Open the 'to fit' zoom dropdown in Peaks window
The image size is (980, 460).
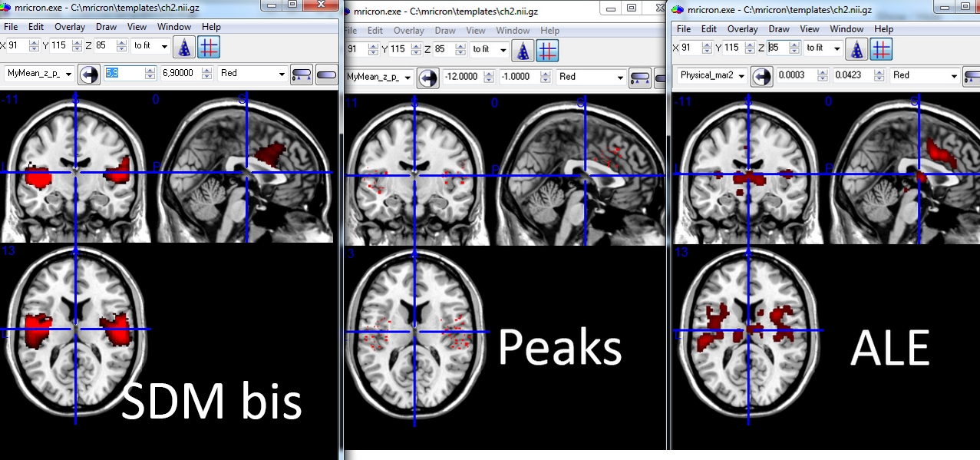(x=490, y=49)
